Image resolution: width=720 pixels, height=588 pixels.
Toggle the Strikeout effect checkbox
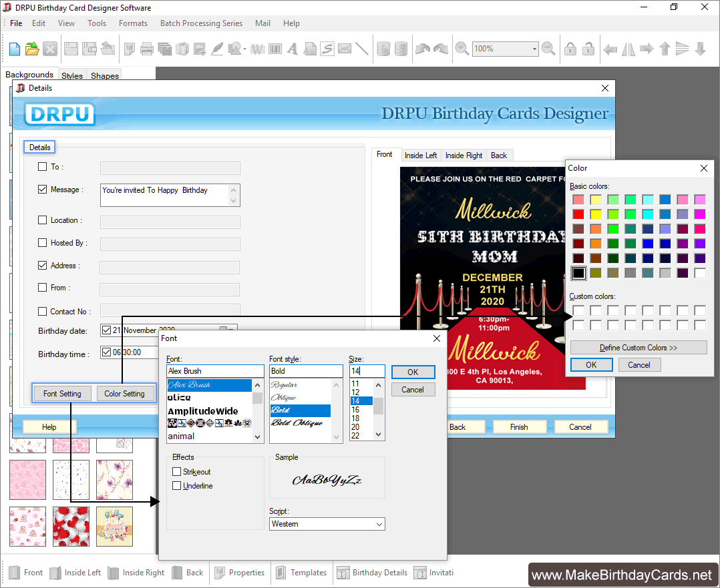click(x=176, y=471)
